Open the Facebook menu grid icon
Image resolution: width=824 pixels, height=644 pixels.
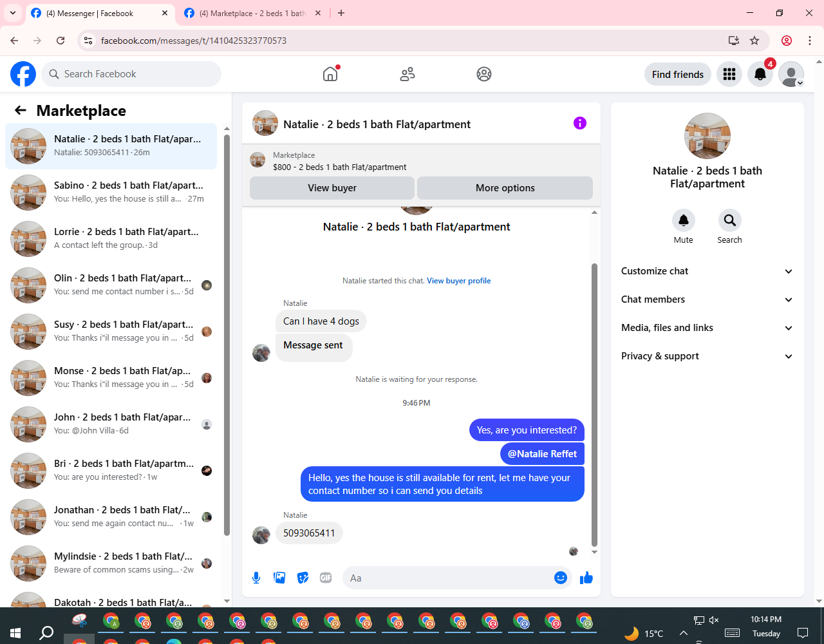coord(729,74)
